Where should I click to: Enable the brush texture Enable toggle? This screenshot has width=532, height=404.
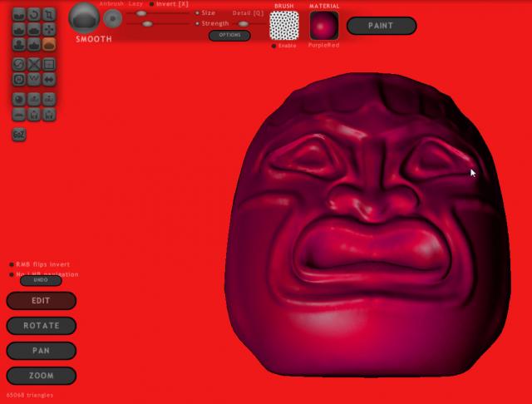274,46
